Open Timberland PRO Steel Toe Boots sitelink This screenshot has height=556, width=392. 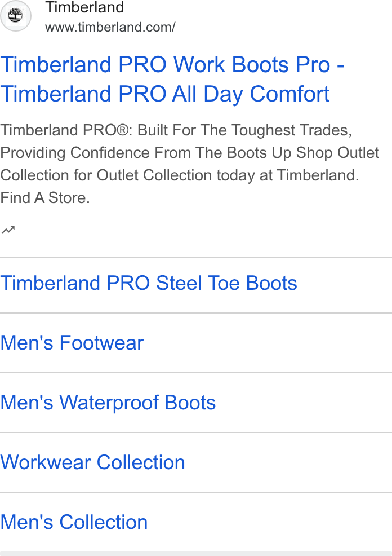point(149,283)
